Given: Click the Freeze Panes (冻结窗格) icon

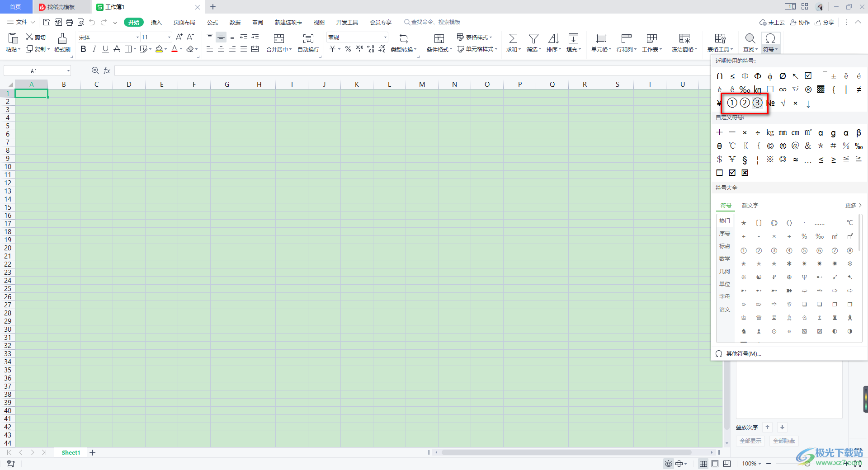Looking at the screenshot, I should (684, 38).
